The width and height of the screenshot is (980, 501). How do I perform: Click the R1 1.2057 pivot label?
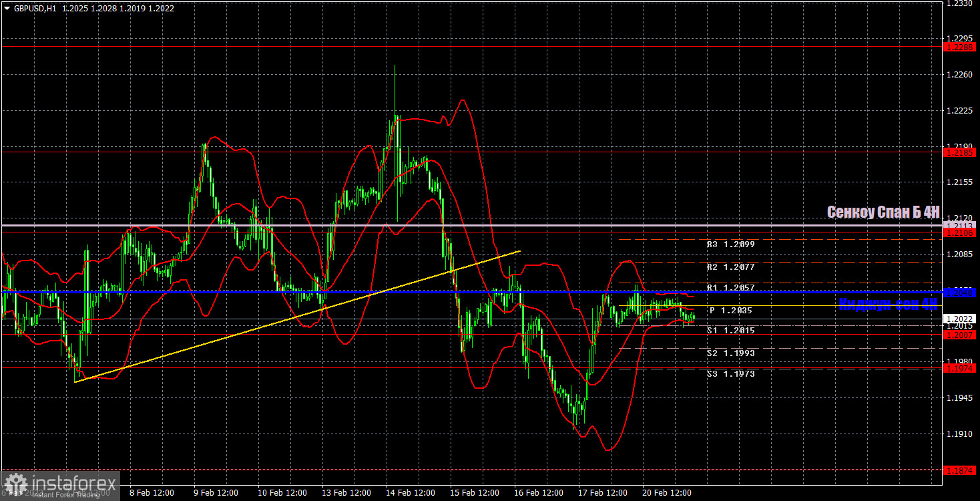(x=731, y=288)
